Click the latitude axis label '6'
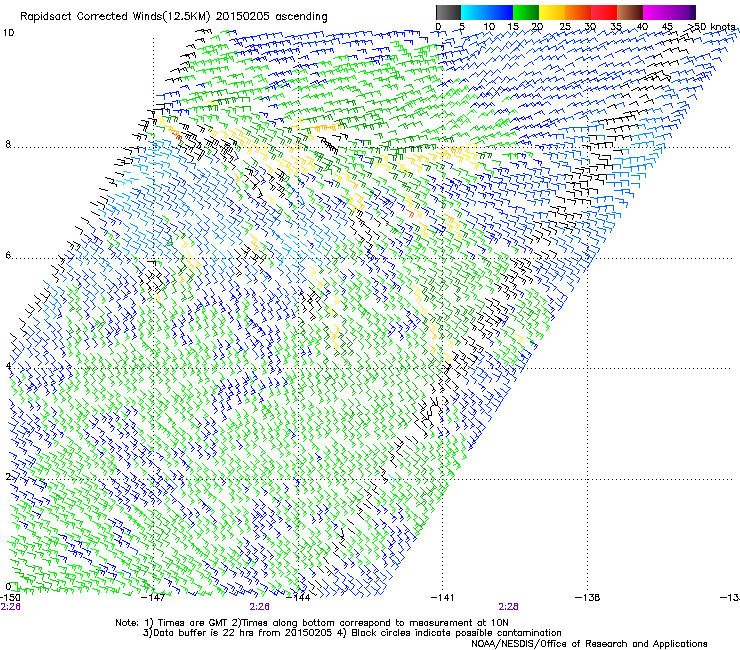 tap(8, 255)
